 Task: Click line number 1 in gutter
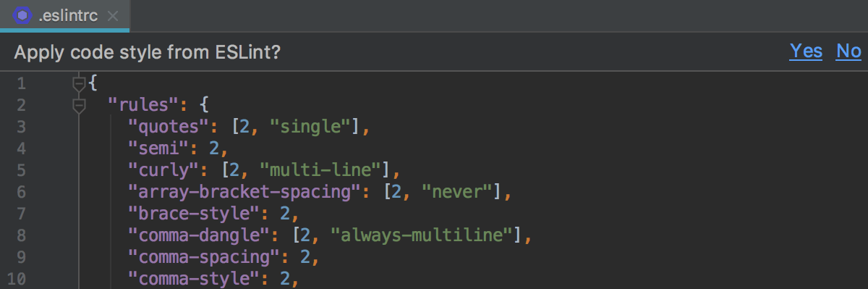coord(21,84)
